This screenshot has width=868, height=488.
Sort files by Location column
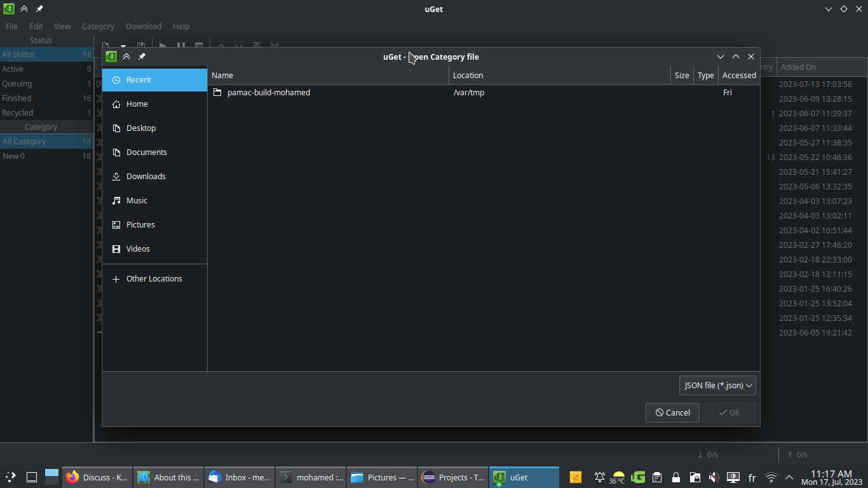click(559, 75)
